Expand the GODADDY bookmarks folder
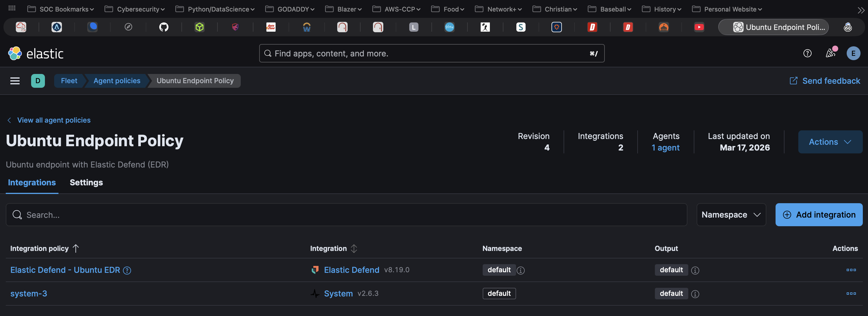Screen dimensions: 868x316 click(x=290, y=9)
